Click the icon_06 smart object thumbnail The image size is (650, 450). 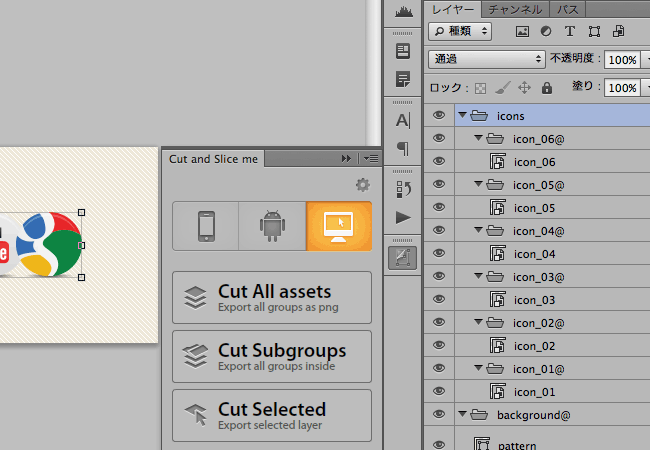click(497, 161)
